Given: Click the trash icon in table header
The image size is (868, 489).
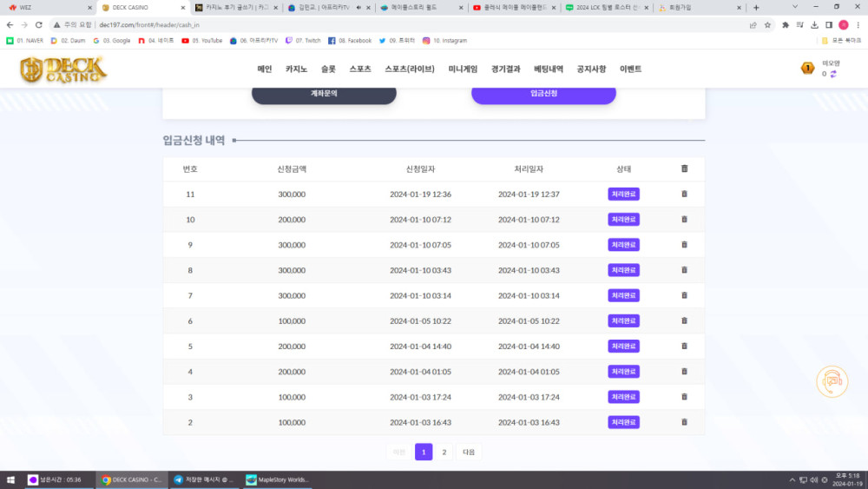Looking at the screenshot, I should 684,169.
